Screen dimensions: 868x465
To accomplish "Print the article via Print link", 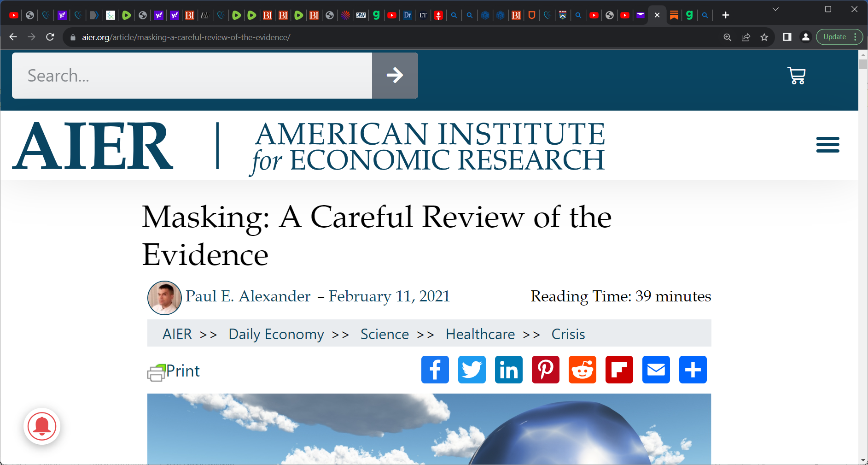I will (x=174, y=371).
